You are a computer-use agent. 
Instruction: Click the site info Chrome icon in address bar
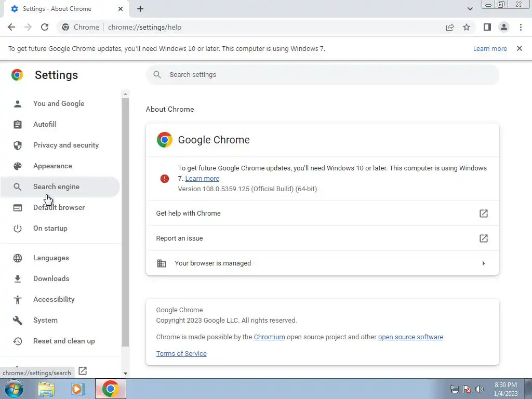coord(65,27)
